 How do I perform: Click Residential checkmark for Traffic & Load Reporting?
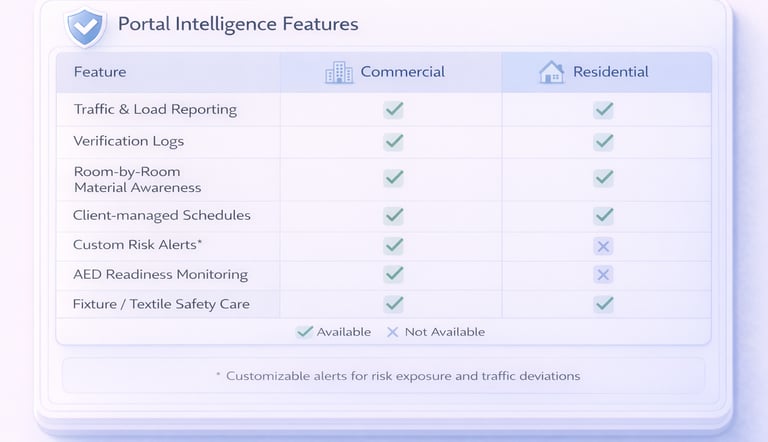(x=603, y=109)
